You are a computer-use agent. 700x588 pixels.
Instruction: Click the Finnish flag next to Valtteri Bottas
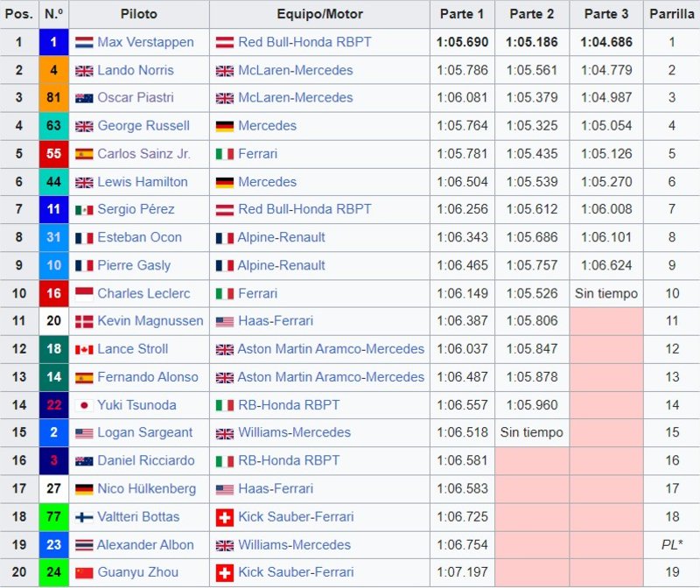(84, 517)
